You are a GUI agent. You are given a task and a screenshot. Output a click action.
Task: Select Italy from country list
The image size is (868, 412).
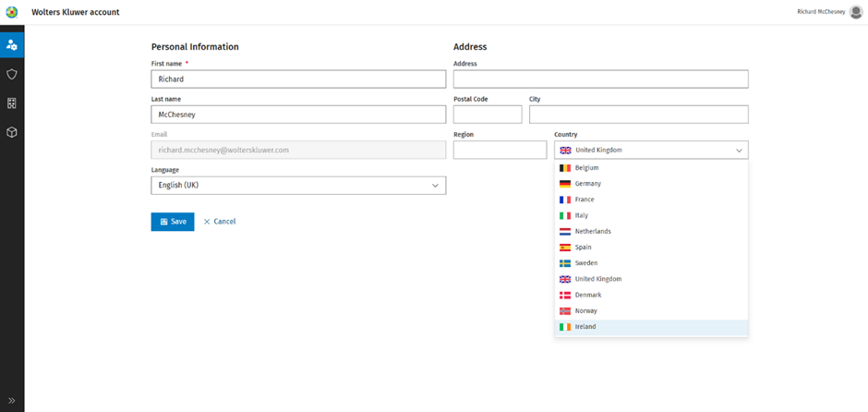pos(652,215)
